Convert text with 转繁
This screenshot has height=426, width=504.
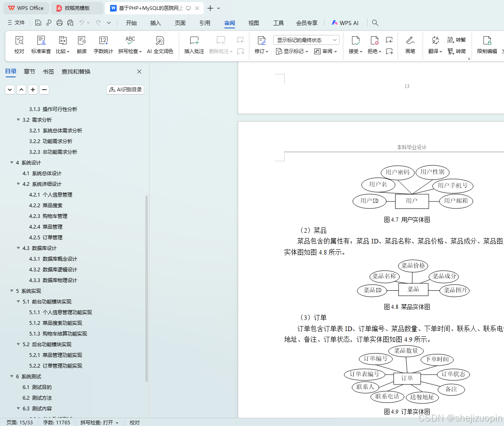[x=457, y=40]
